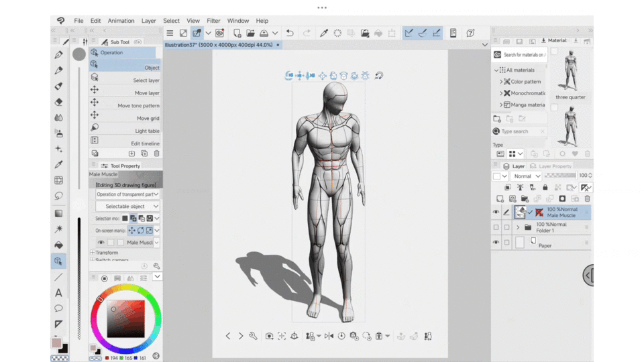Screen dimensions: 644x362
Task: Click the trash icon in the Layer panel
Action: point(587,199)
